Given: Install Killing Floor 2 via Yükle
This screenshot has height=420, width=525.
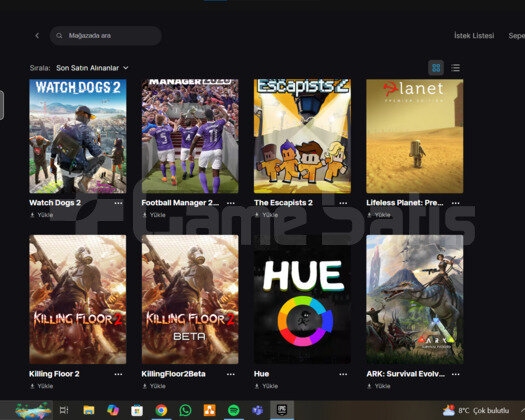Looking at the screenshot, I should pos(42,386).
